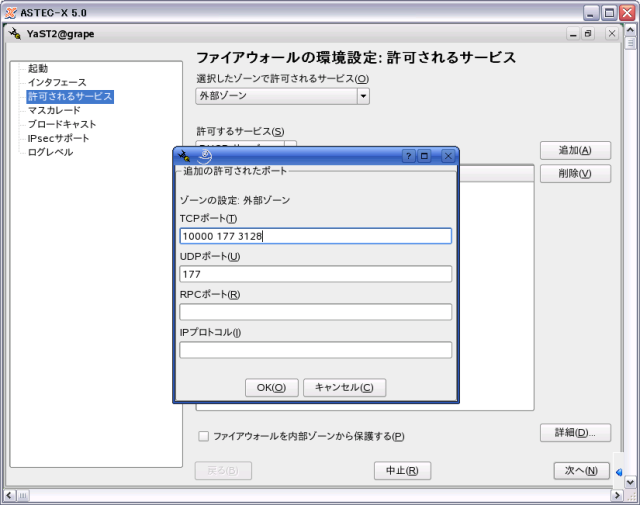640x505 pixels.
Task: Click the UDPポート input field
Action: pos(315,274)
